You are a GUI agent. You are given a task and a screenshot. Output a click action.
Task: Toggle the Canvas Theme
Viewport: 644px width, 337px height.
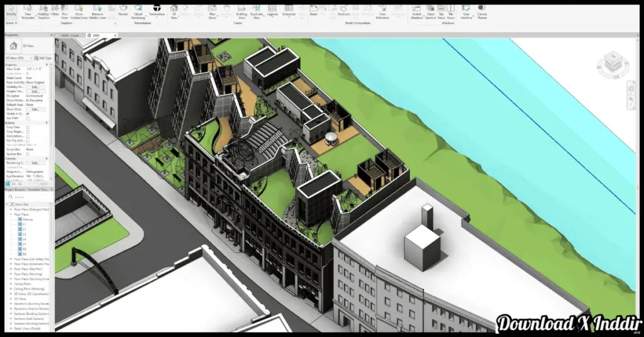click(x=482, y=13)
